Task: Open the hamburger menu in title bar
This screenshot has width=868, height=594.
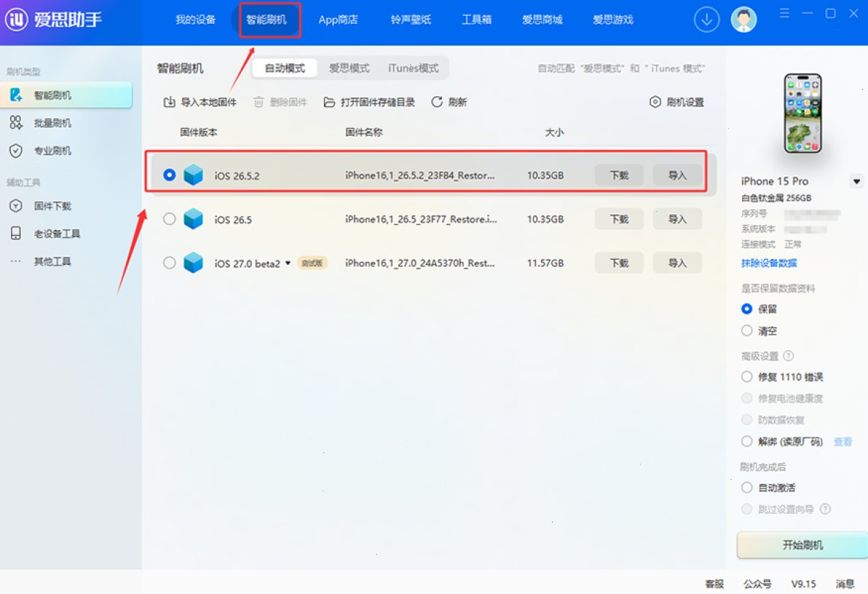Action: click(785, 14)
